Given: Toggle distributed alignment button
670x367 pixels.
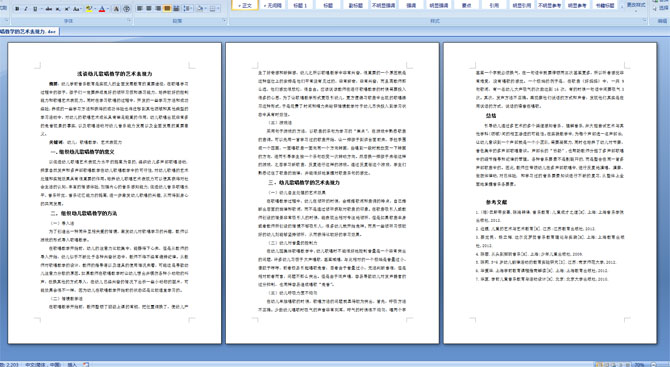Looking at the screenshot, I should (x=176, y=8).
